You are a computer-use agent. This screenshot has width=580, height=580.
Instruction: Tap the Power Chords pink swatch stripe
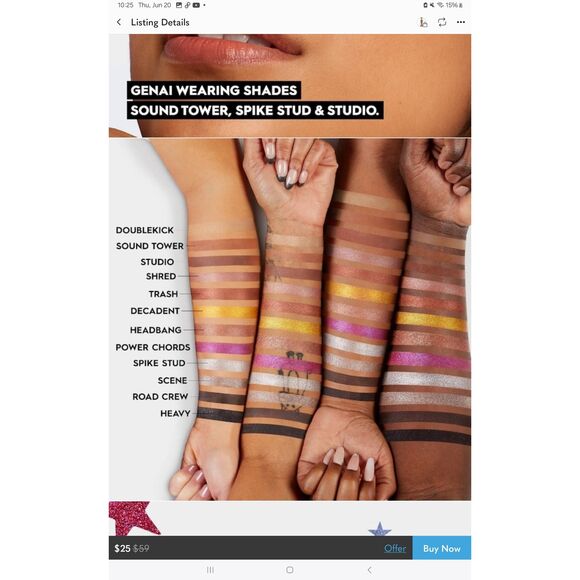coord(224,348)
